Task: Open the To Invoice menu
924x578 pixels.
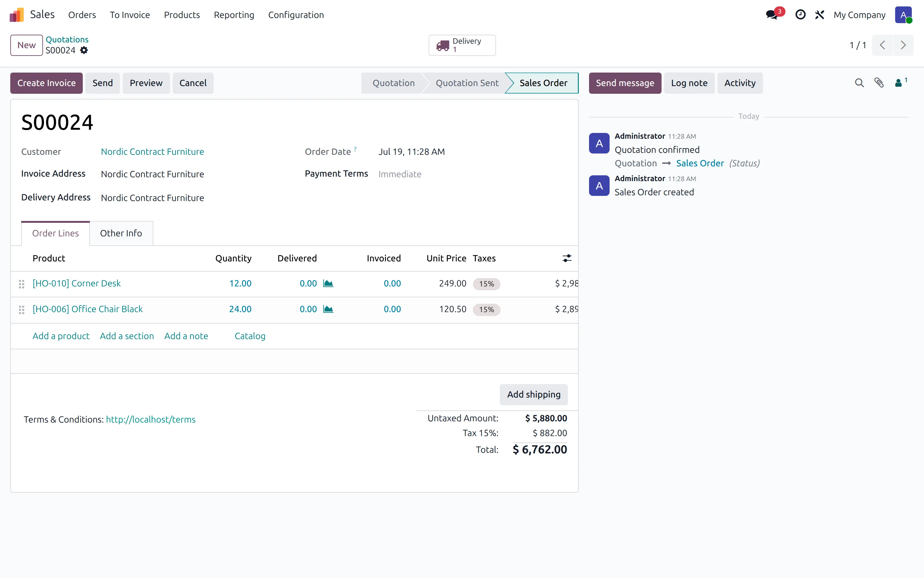Action: pyautogui.click(x=130, y=15)
